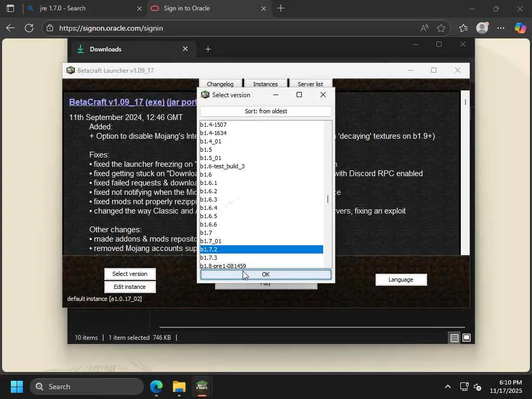Open Edge settings and more menu
532x399 pixels.
[x=500, y=28]
